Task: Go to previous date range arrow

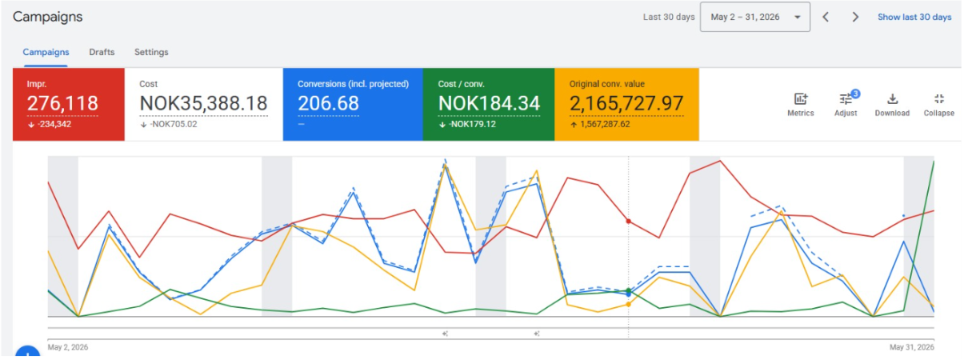Action: (826, 17)
